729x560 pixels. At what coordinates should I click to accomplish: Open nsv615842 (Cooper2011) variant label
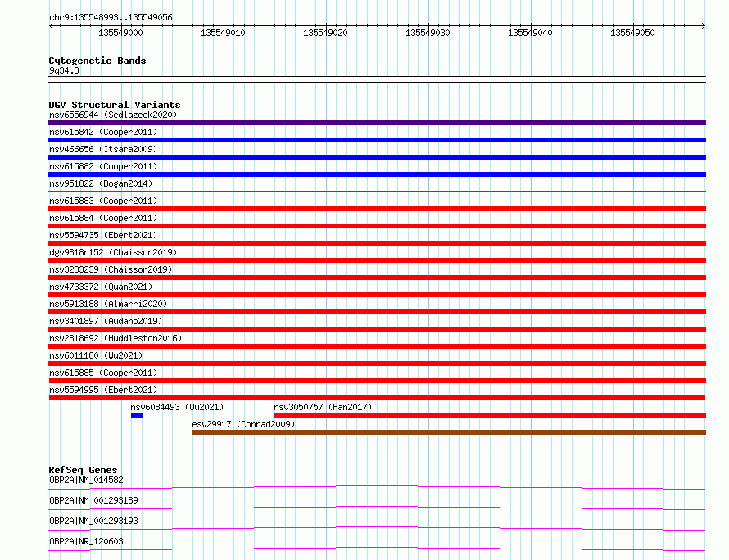(x=103, y=132)
